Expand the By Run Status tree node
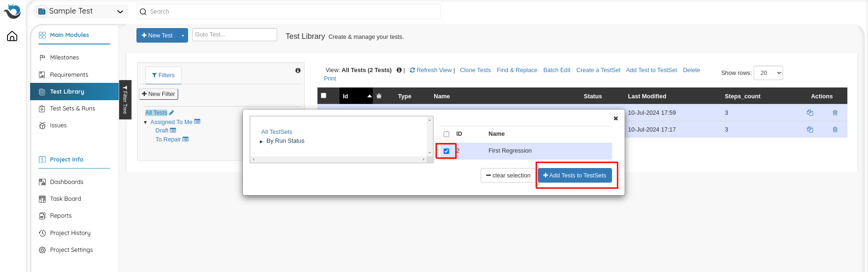Image resolution: width=868 pixels, height=272 pixels. tap(261, 141)
